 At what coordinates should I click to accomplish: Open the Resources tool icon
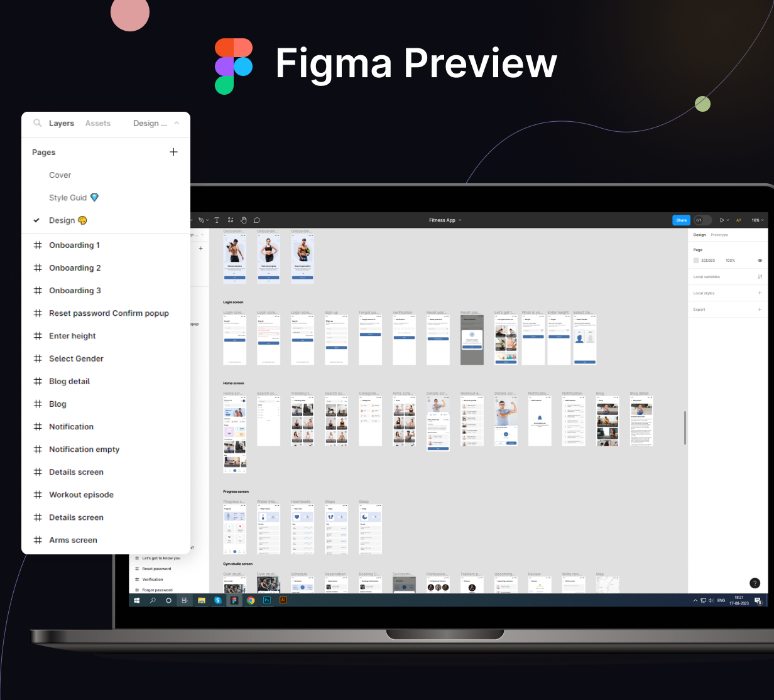[231, 220]
